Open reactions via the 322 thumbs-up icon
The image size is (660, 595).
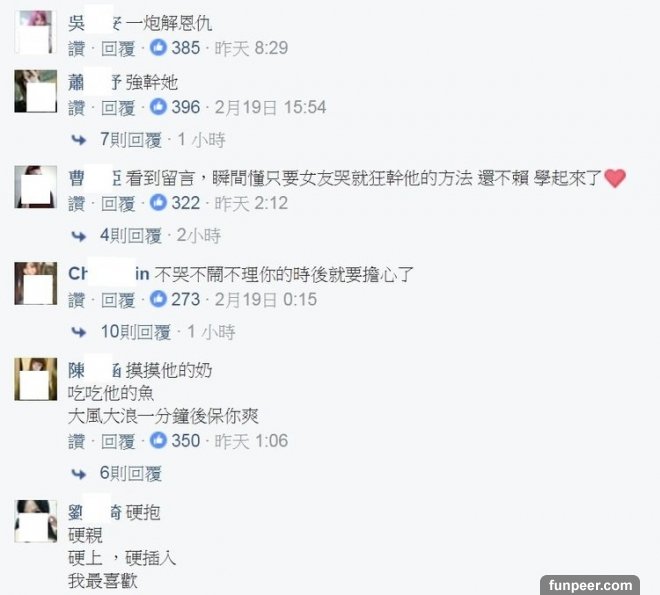pyautogui.click(x=158, y=202)
